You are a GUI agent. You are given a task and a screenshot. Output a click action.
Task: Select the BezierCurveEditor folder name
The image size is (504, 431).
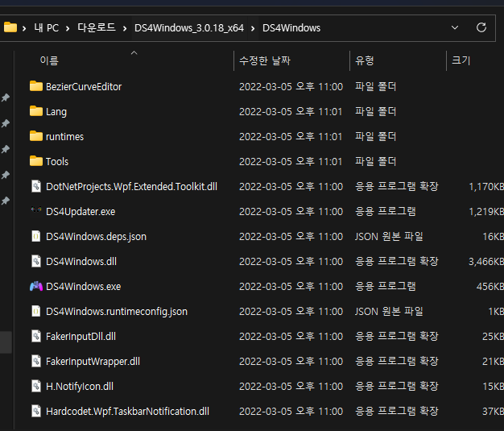coord(84,86)
